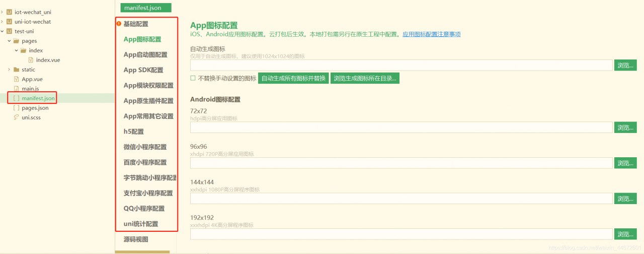This screenshot has width=644, height=254.
Task: Open index.vue in the file tree
Action: coord(48,60)
